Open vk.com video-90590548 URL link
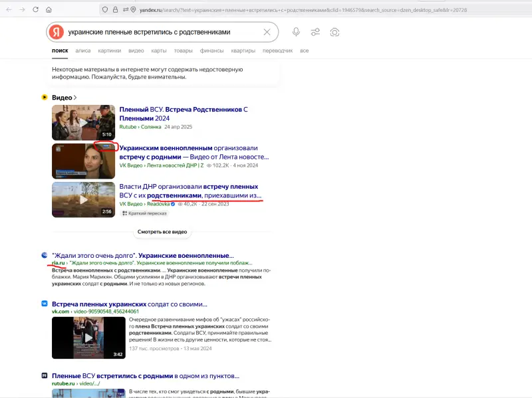This screenshot has height=398, width=532. (95, 312)
